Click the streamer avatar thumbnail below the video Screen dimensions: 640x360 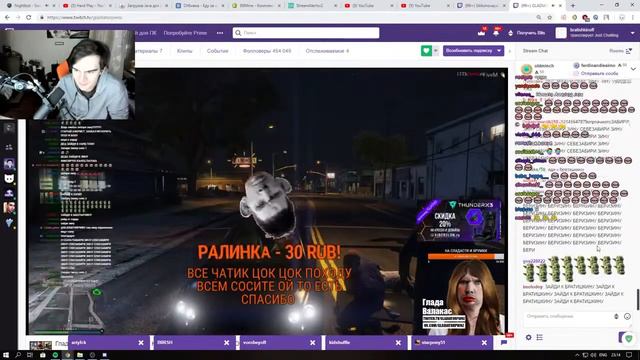click(41, 345)
